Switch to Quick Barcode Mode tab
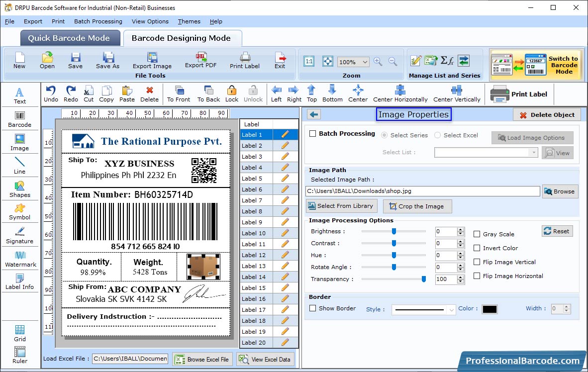588x372 pixels. click(x=70, y=38)
